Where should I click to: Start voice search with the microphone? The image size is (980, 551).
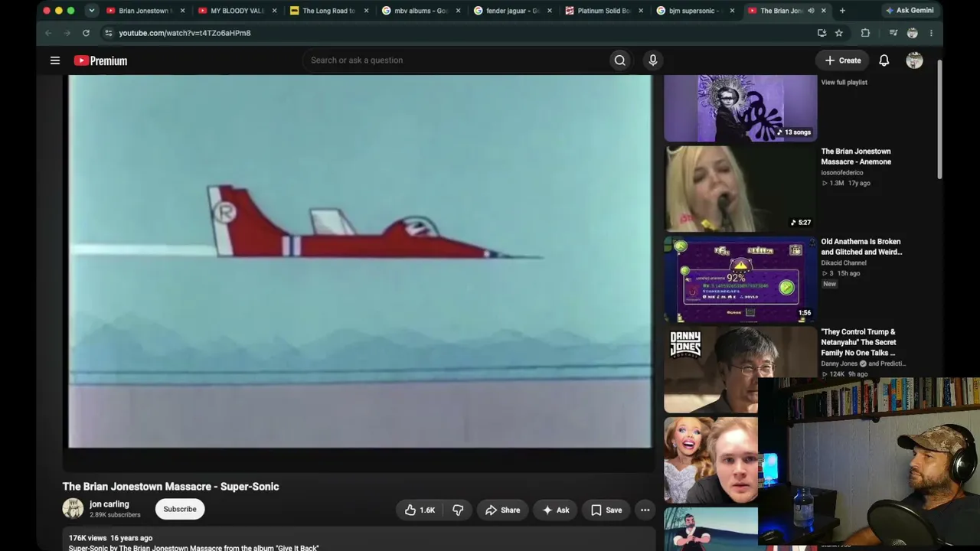click(x=652, y=60)
